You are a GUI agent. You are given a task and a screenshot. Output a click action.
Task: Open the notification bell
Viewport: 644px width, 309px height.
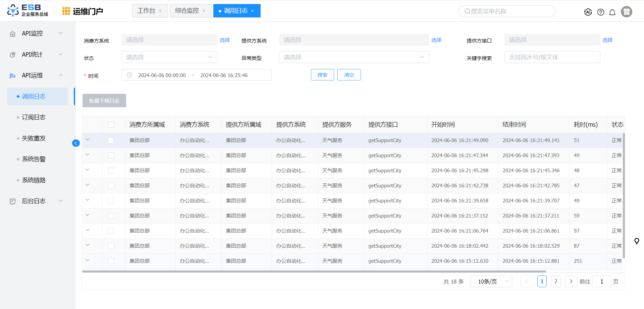612,12
